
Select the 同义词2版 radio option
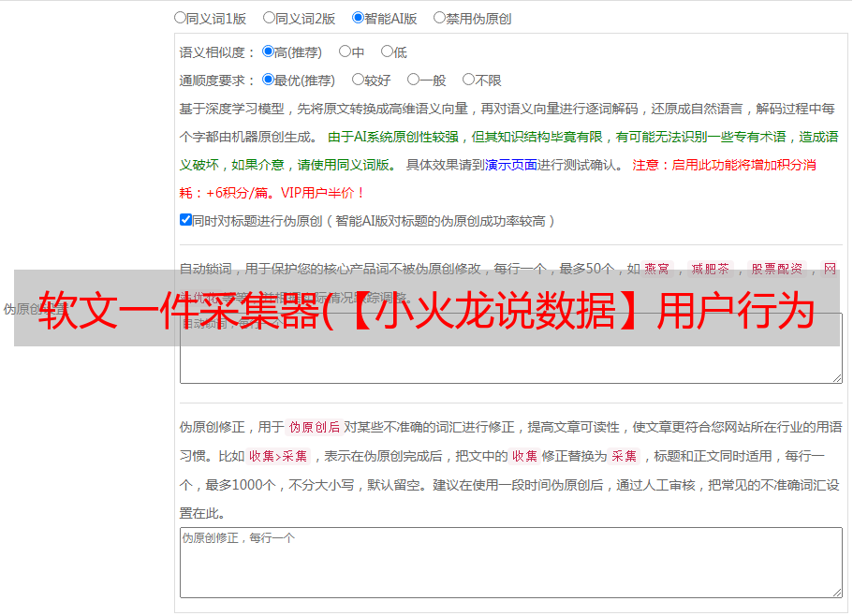[269, 18]
